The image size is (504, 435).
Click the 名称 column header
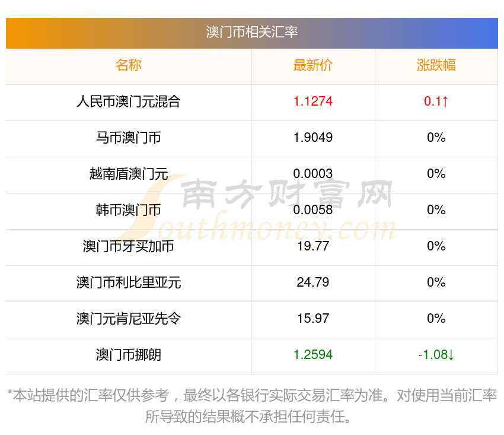pos(129,65)
